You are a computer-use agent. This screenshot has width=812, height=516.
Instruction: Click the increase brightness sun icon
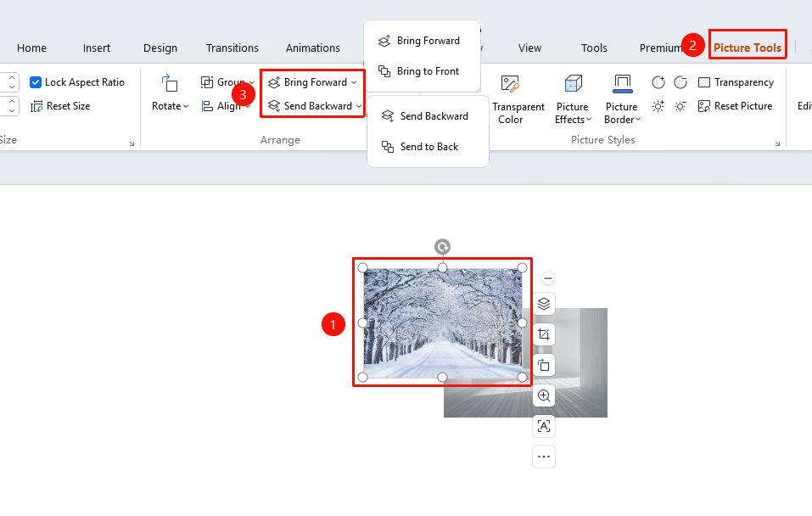[x=658, y=106]
